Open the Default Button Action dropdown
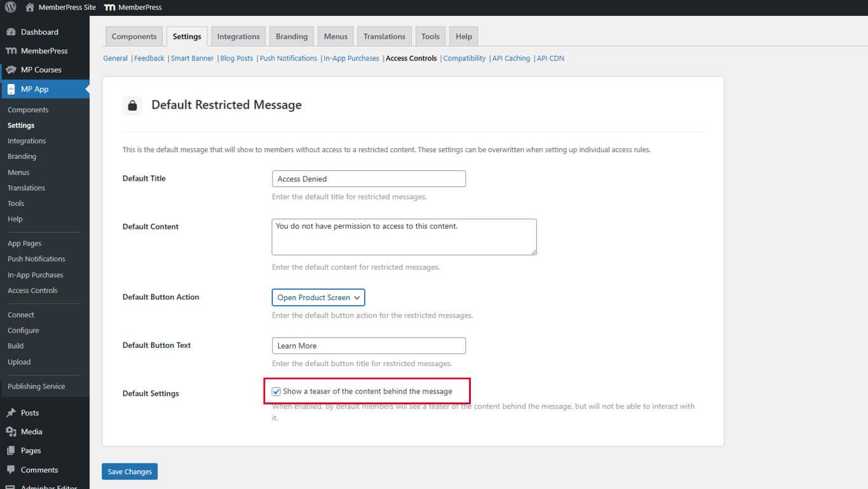 [x=318, y=298]
